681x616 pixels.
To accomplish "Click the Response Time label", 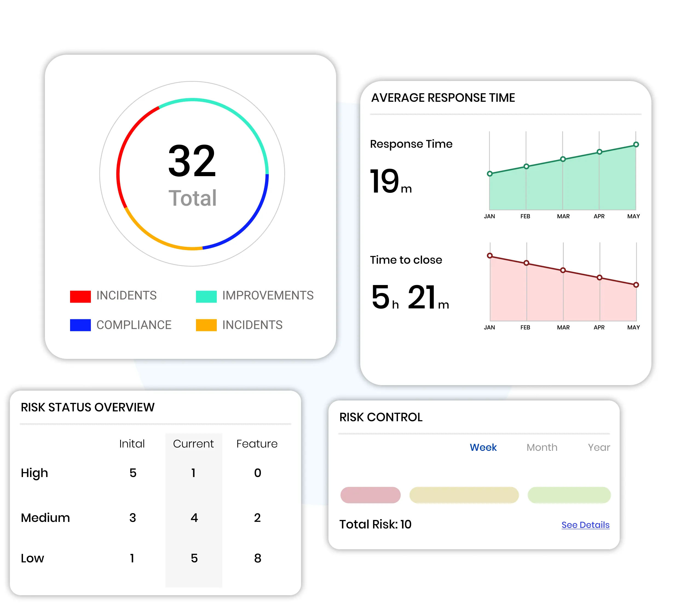I will click(x=411, y=144).
